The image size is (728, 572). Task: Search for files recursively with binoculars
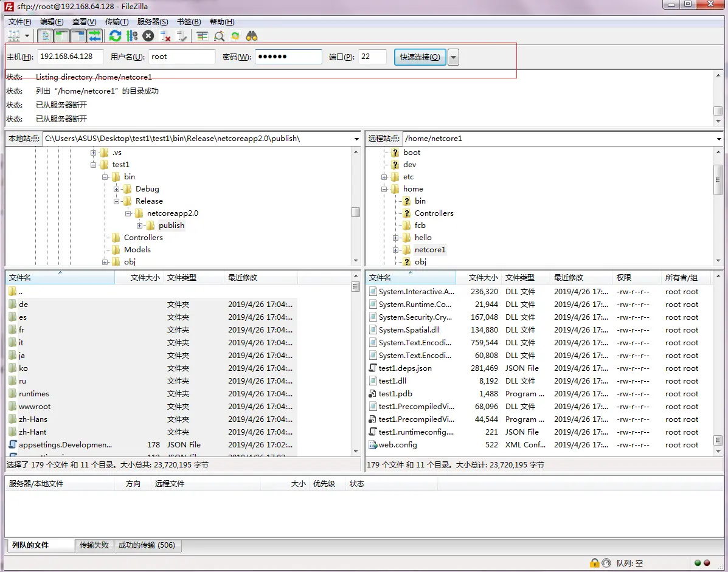click(x=252, y=36)
